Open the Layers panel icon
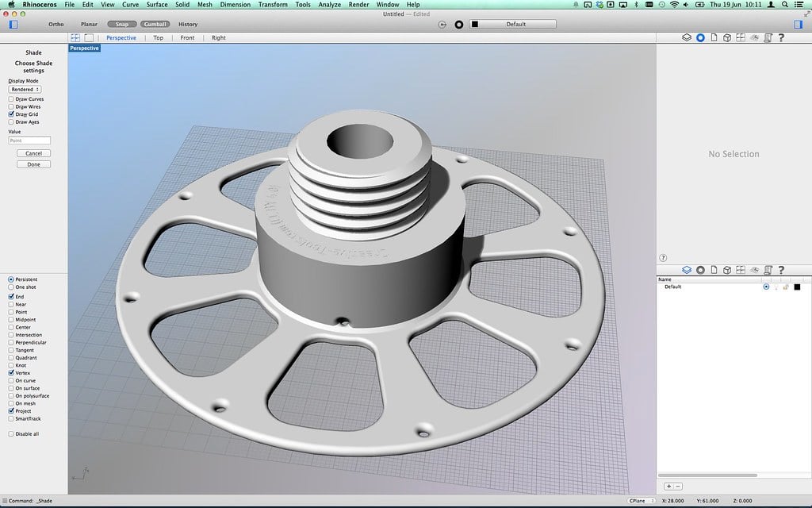The image size is (812, 508). click(687, 37)
